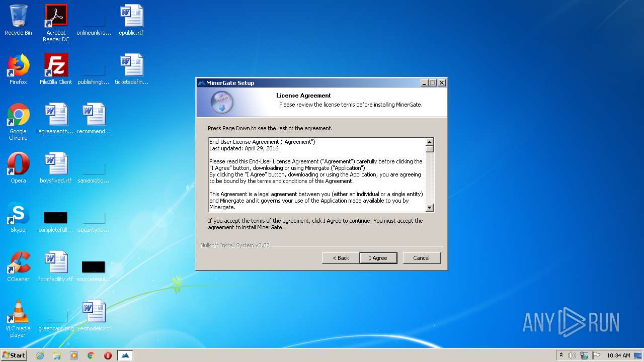Open the 10:34 AM clock

618,355
